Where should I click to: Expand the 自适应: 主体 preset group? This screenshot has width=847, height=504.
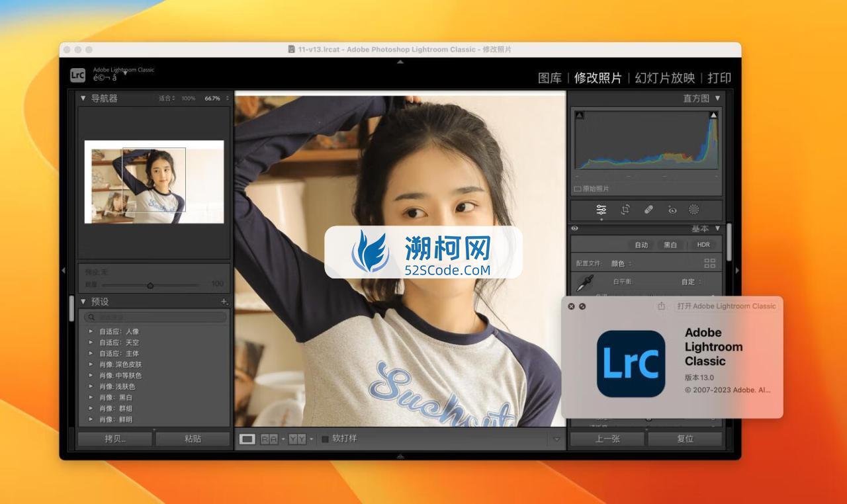coord(91,354)
